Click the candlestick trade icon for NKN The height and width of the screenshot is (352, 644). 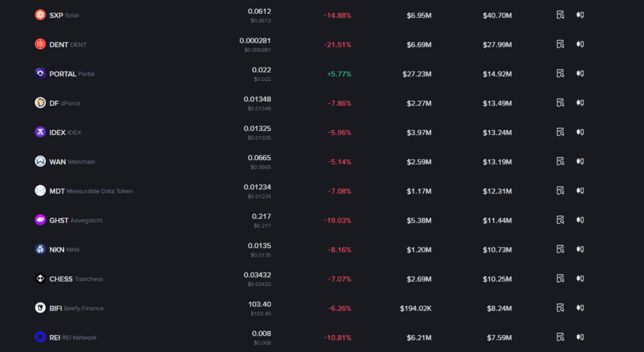click(x=580, y=250)
